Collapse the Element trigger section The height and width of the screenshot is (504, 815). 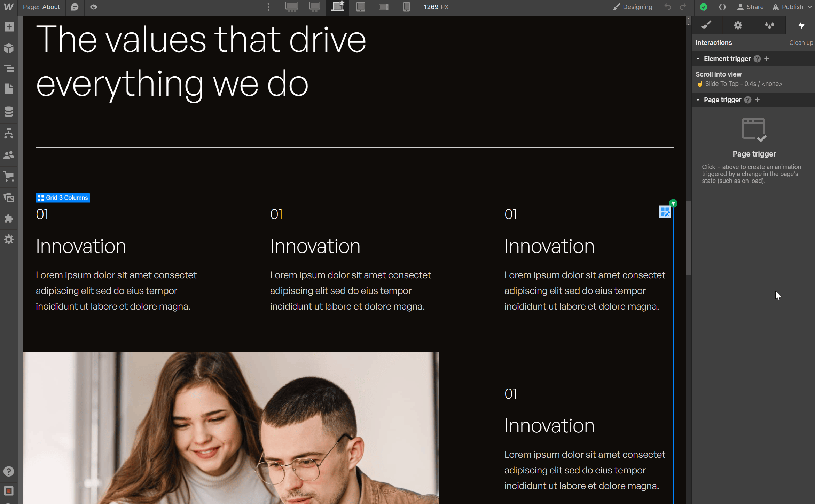click(x=698, y=58)
